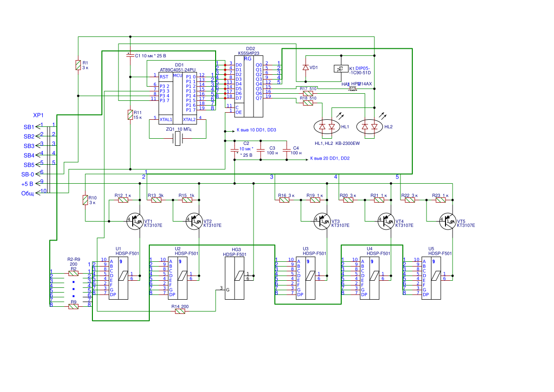Select diode VD1 symbol
Viewport: 554px width, 392px height.
point(306,67)
